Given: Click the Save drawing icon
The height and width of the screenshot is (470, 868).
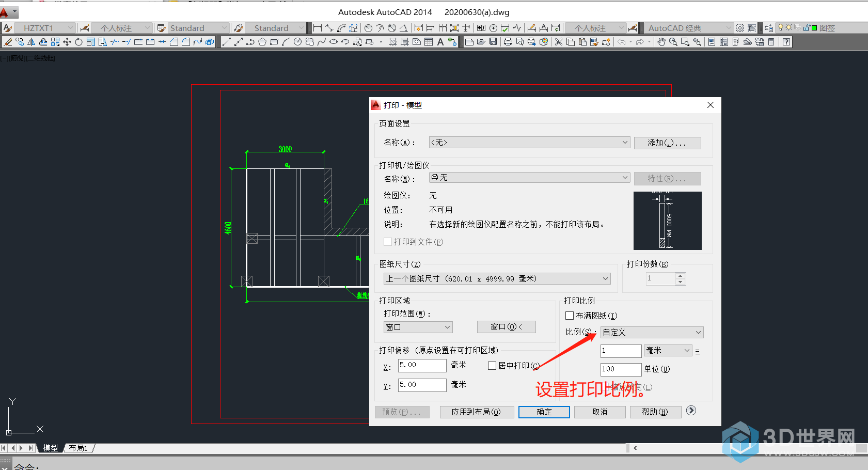Looking at the screenshot, I should 493,42.
